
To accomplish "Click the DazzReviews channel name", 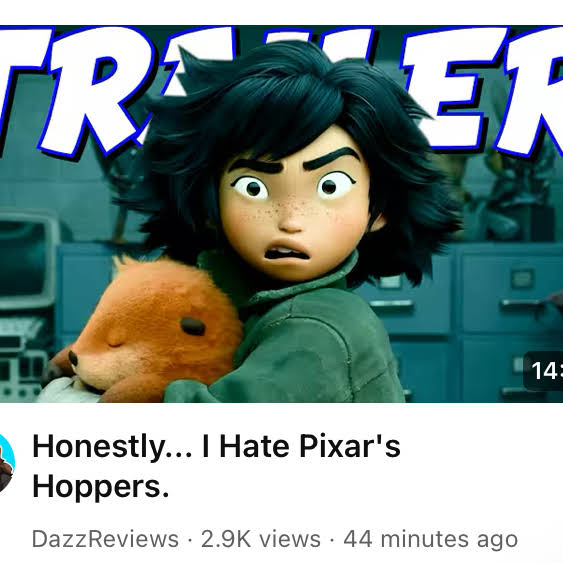I will 105,539.
